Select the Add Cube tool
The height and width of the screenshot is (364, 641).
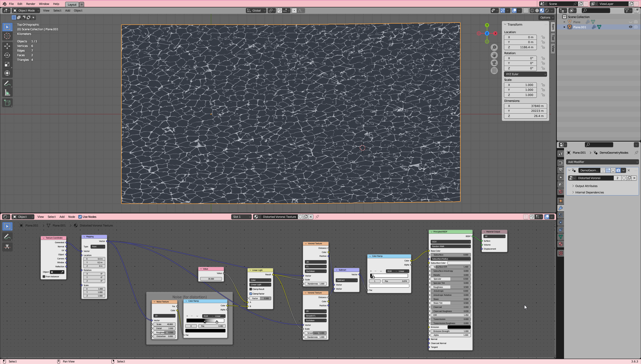pos(7,103)
